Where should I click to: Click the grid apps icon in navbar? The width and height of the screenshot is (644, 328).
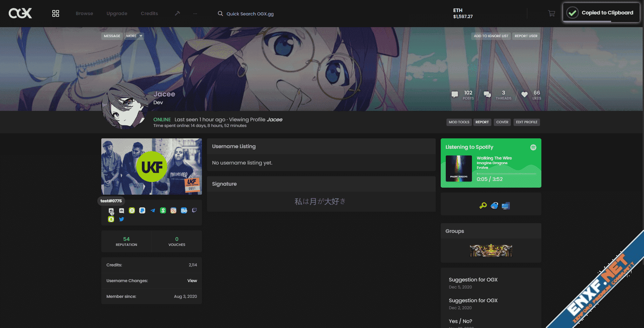tap(56, 13)
